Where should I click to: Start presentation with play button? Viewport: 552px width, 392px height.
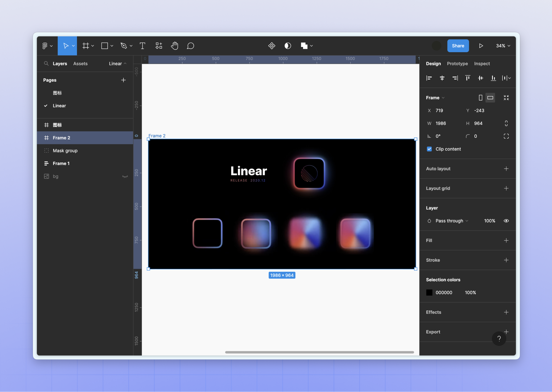[x=481, y=46]
